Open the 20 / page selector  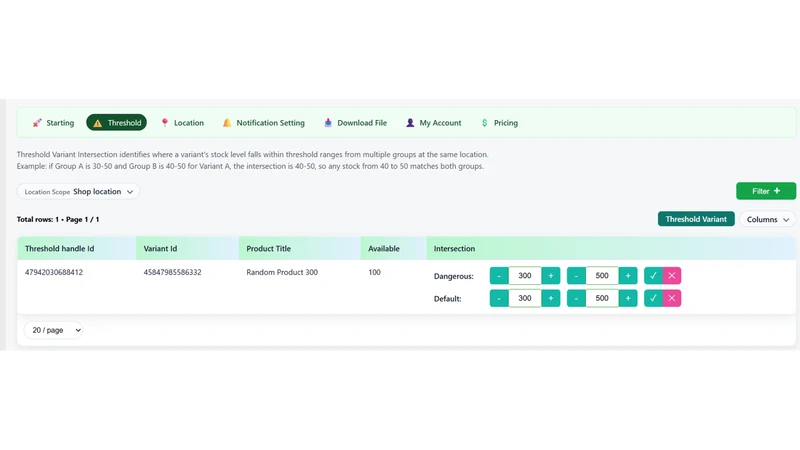[x=54, y=330]
